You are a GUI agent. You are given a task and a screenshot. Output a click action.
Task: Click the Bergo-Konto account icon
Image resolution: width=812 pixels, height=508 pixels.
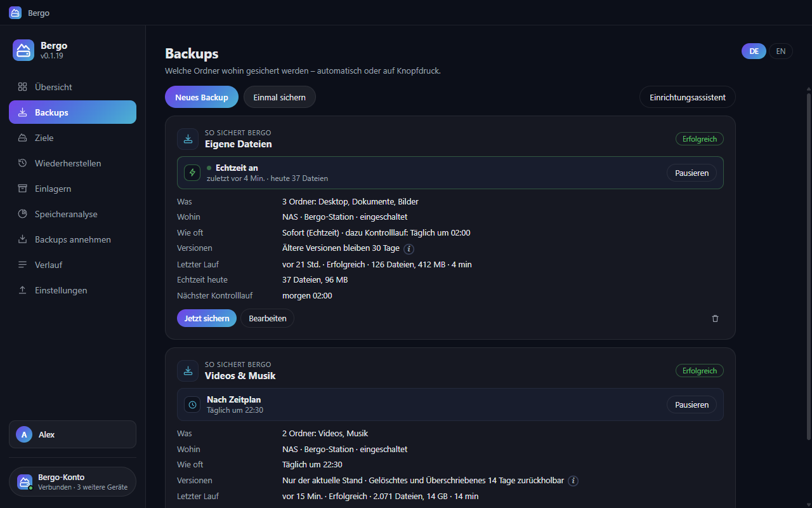[25, 482]
